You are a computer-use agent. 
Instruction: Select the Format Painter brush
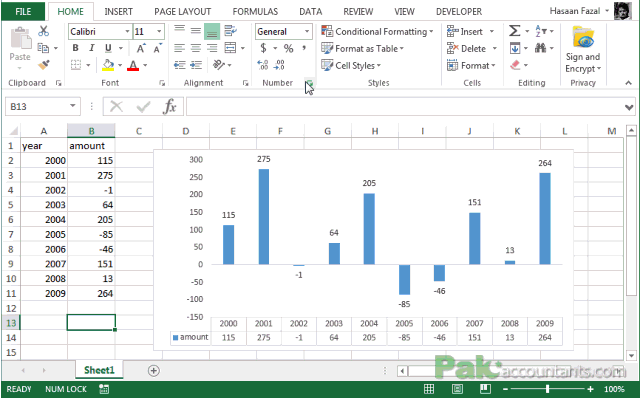click(x=43, y=64)
